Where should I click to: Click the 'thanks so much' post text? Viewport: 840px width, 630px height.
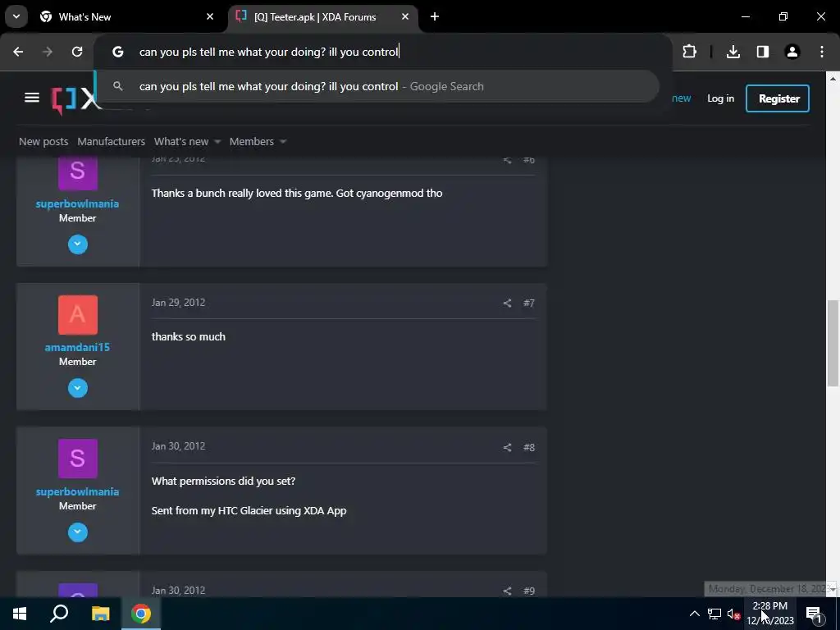click(x=188, y=336)
